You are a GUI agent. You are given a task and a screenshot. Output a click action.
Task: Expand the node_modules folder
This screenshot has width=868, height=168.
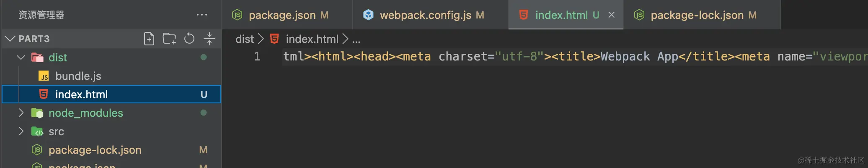(21, 113)
